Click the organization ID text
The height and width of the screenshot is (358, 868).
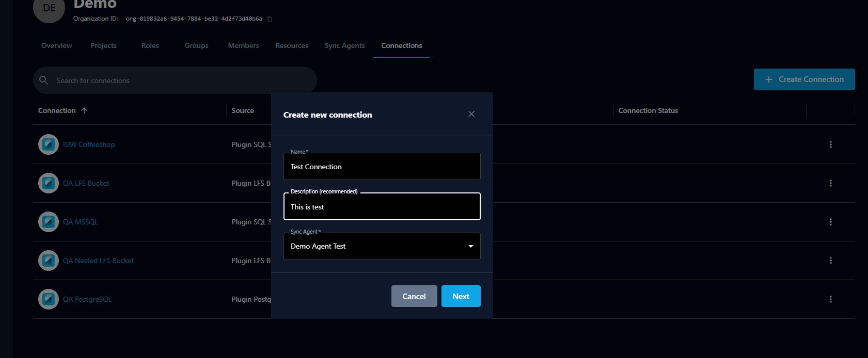[194, 19]
